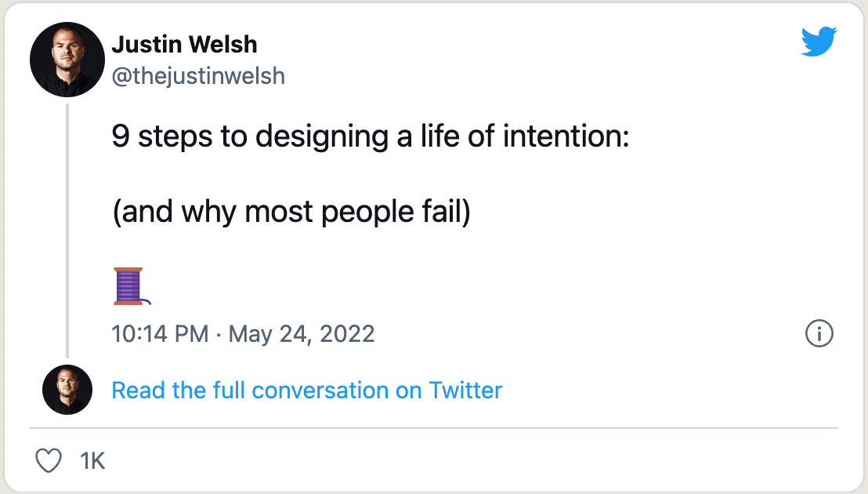Like the tweet with the heart icon

tap(49, 461)
